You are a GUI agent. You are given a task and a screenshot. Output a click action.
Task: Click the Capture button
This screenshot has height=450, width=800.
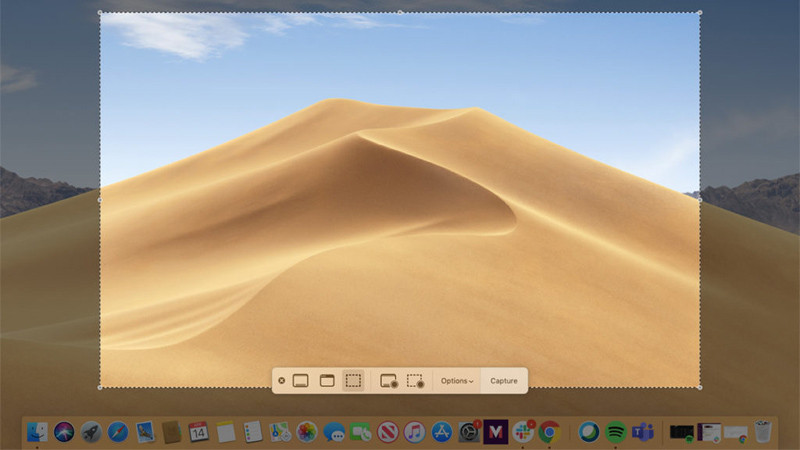click(x=504, y=381)
